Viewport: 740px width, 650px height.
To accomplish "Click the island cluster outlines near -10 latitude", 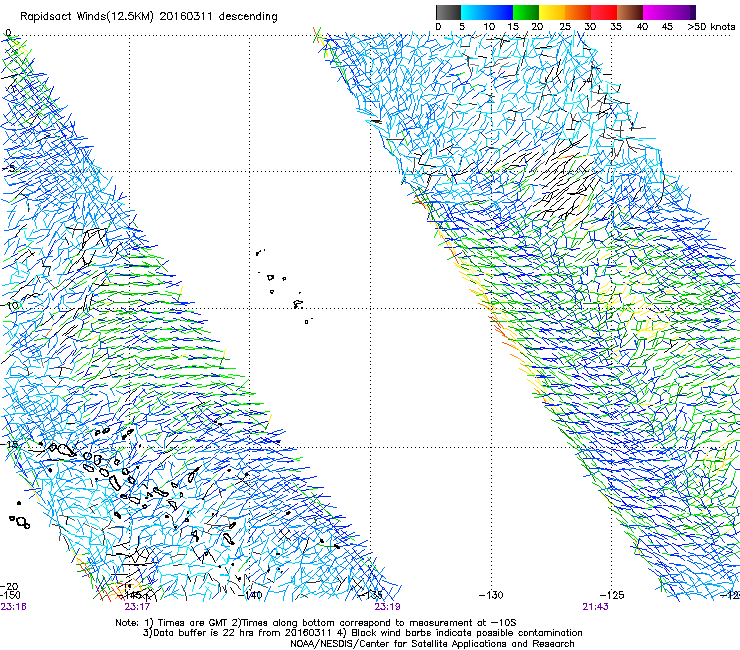I will [x=285, y=287].
